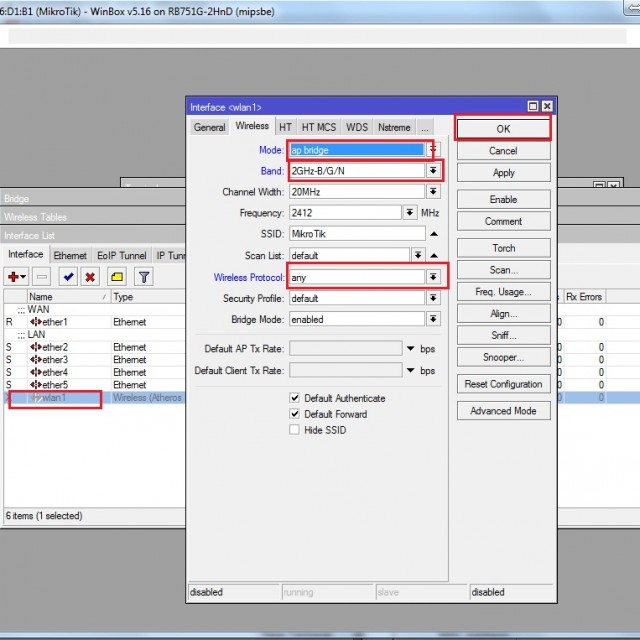Toggle Default Authenticate checkbox

click(x=294, y=398)
